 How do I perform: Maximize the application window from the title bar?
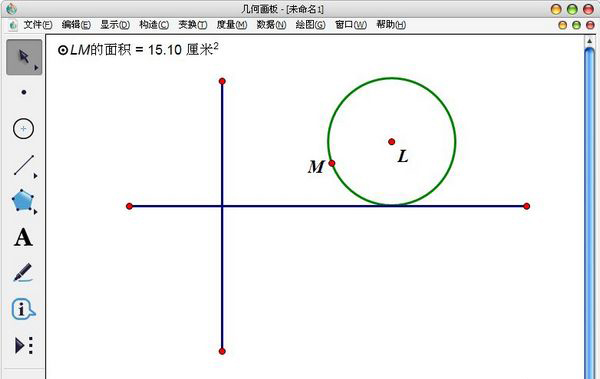(572, 9)
